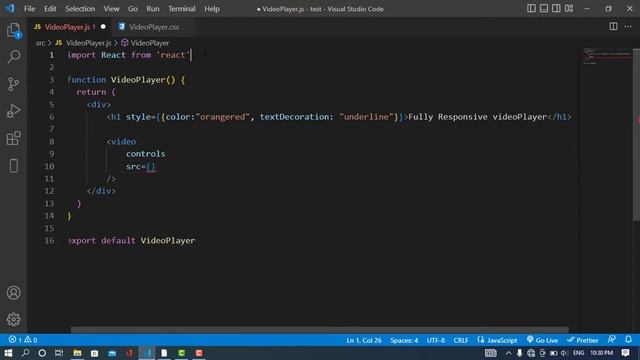Open the notifications bell in status bar
640x360 pixels.
(628, 340)
